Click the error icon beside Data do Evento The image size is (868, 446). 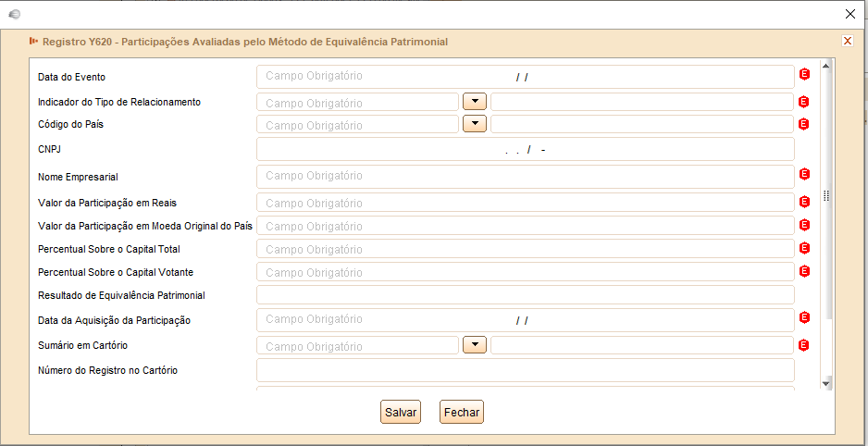[804, 74]
